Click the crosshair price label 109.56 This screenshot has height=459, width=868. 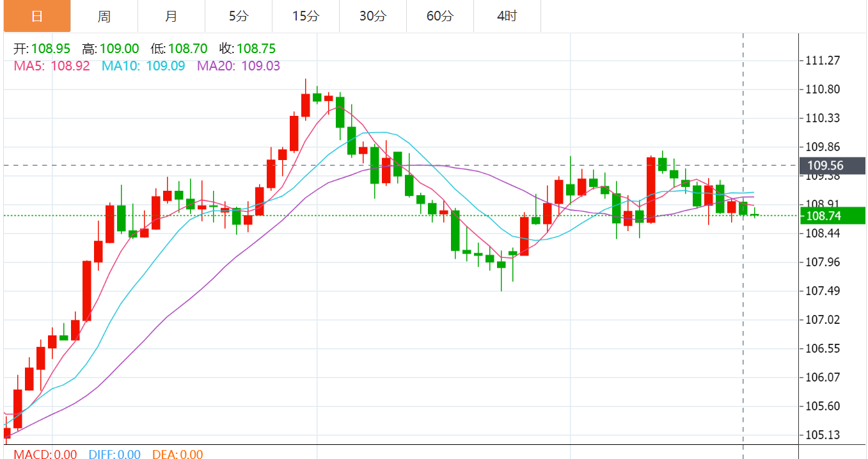[832, 166]
